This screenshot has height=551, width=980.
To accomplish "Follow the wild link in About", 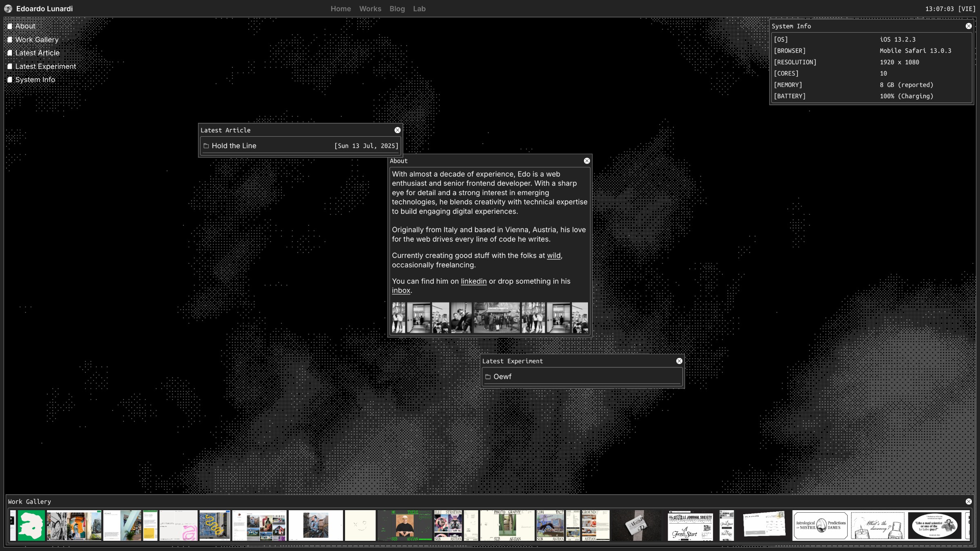I will click(553, 256).
